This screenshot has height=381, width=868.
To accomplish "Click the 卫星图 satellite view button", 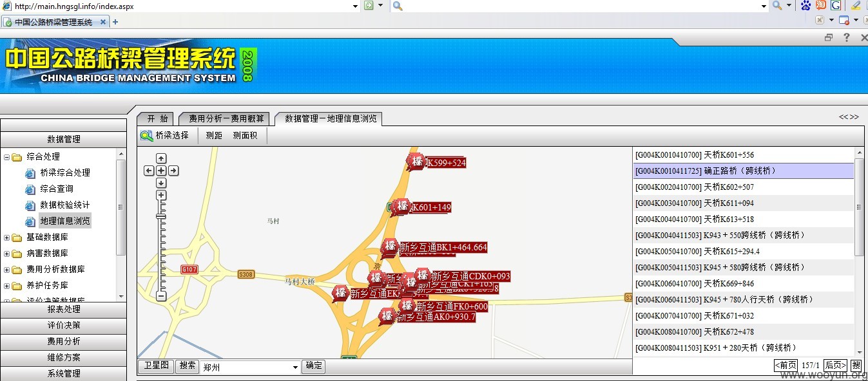I will click(x=157, y=366).
